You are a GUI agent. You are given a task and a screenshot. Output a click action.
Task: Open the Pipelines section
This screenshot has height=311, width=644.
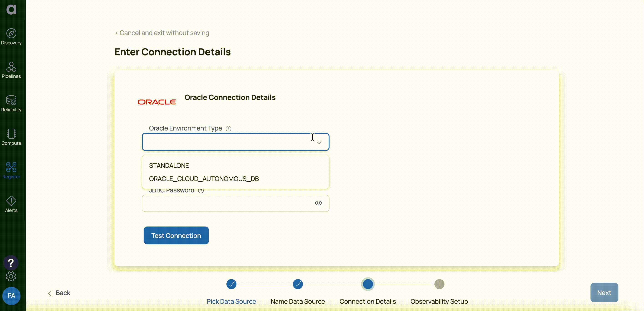click(x=11, y=70)
